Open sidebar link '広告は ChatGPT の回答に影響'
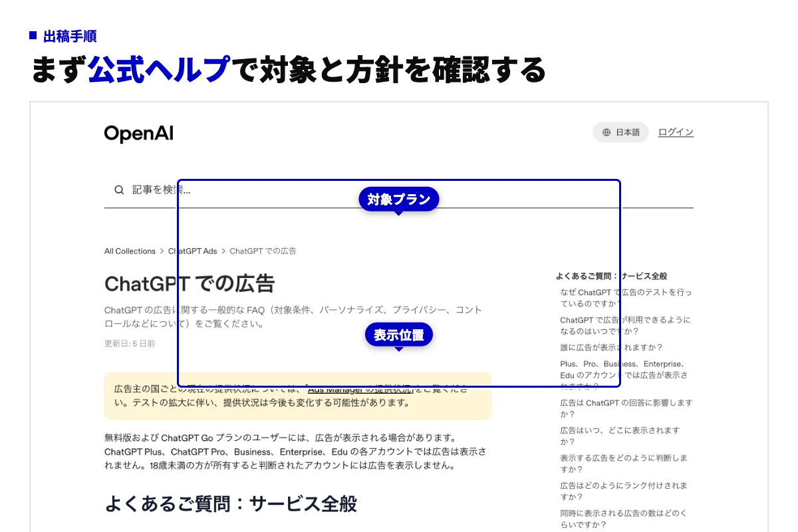 pyautogui.click(x=626, y=408)
